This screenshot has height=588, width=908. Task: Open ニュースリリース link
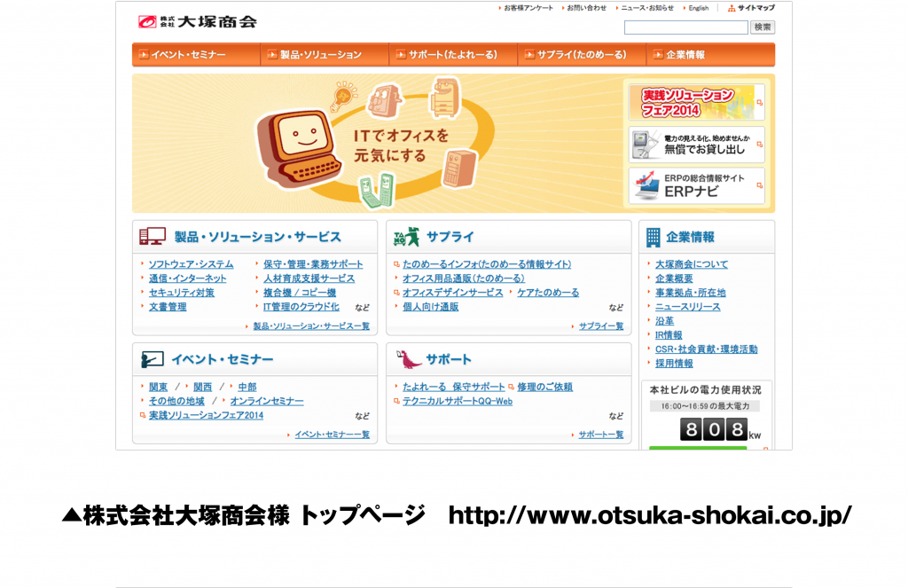pos(687,307)
